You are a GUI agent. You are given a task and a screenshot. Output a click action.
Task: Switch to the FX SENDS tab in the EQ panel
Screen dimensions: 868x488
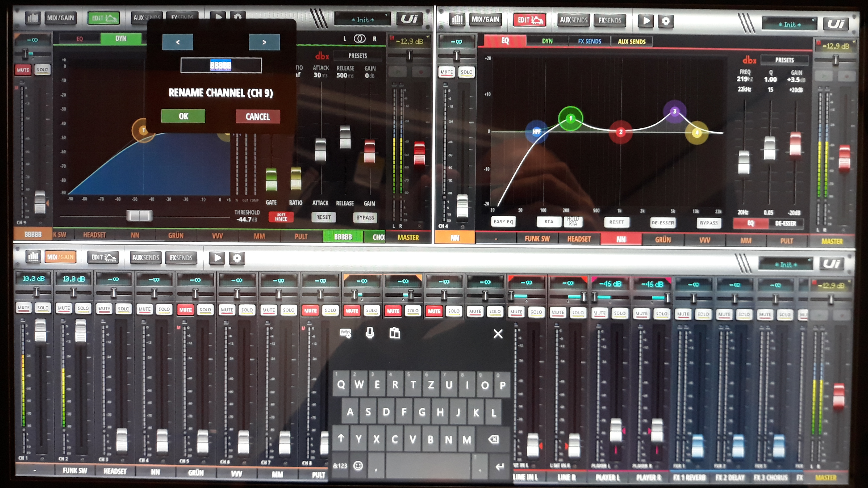click(589, 41)
